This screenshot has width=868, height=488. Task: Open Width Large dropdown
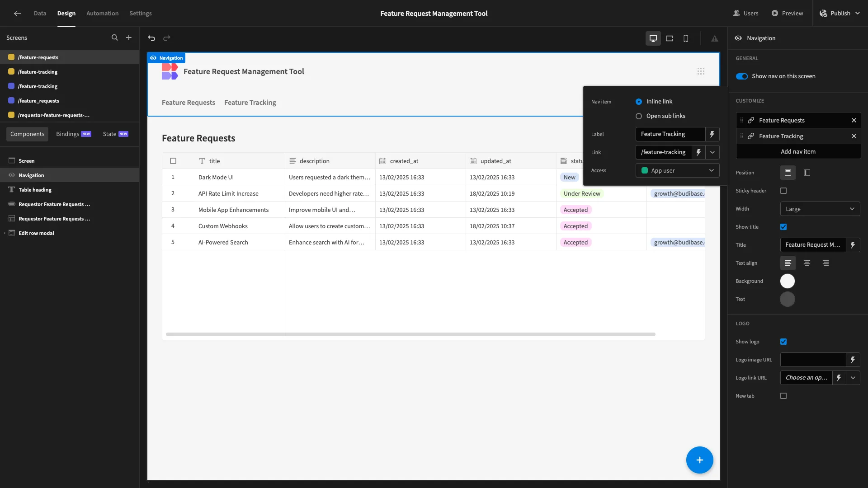tap(820, 209)
